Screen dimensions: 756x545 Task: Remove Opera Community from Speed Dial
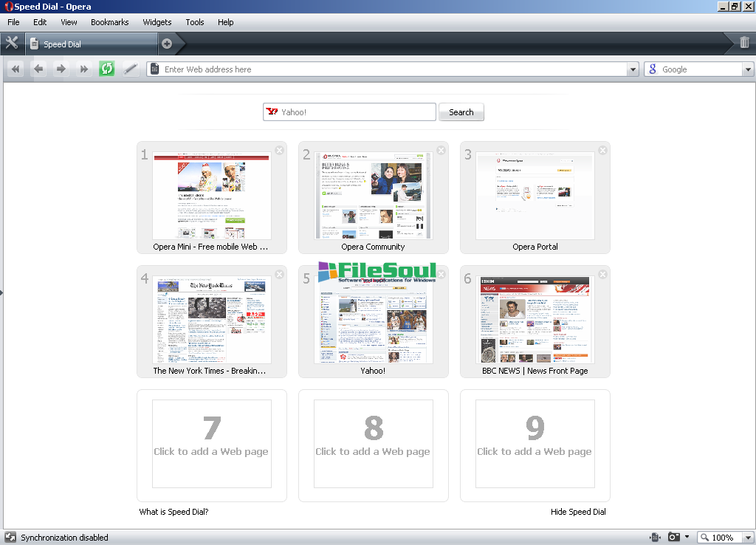click(441, 151)
